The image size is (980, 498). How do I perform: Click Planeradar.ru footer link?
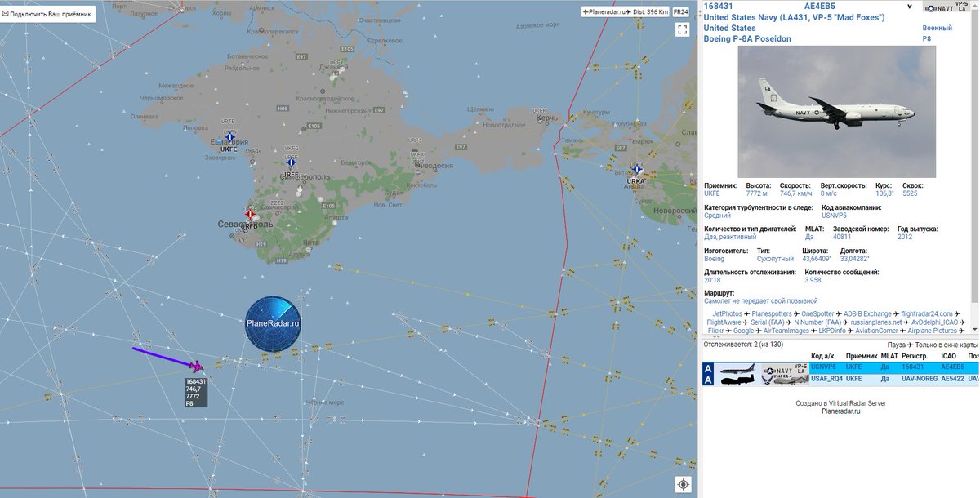(x=840, y=411)
